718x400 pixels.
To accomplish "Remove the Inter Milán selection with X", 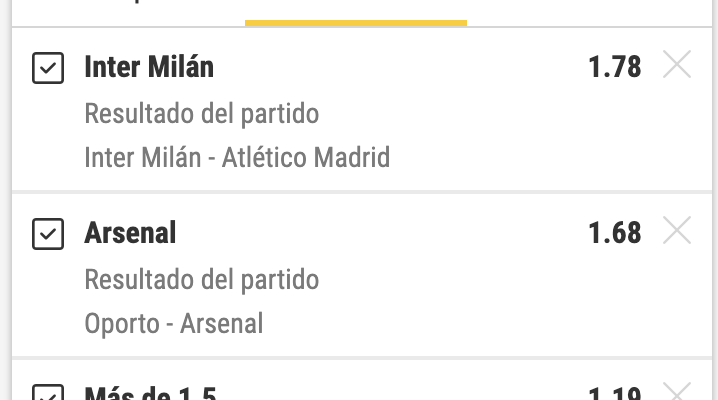I will tap(677, 65).
